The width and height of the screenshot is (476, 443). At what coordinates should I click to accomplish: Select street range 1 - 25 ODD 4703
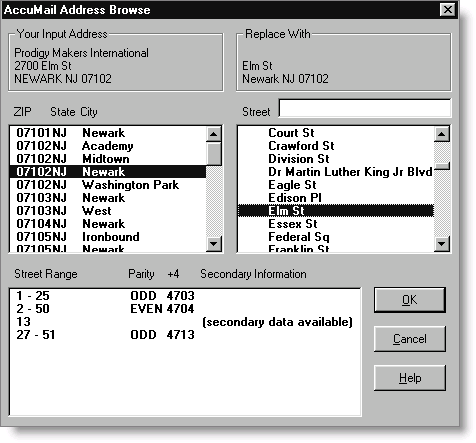coord(185,296)
